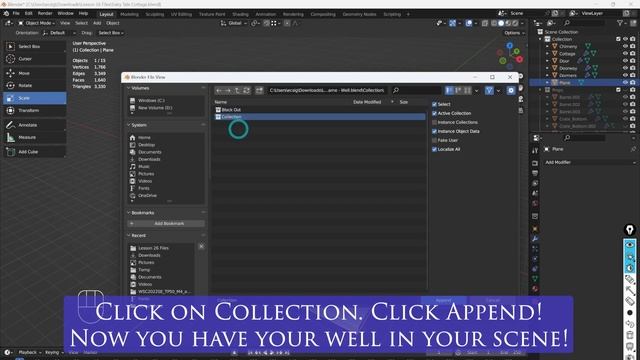Hide Cottage object via eye icon
Screen dimensions: 640x360
(625, 53)
